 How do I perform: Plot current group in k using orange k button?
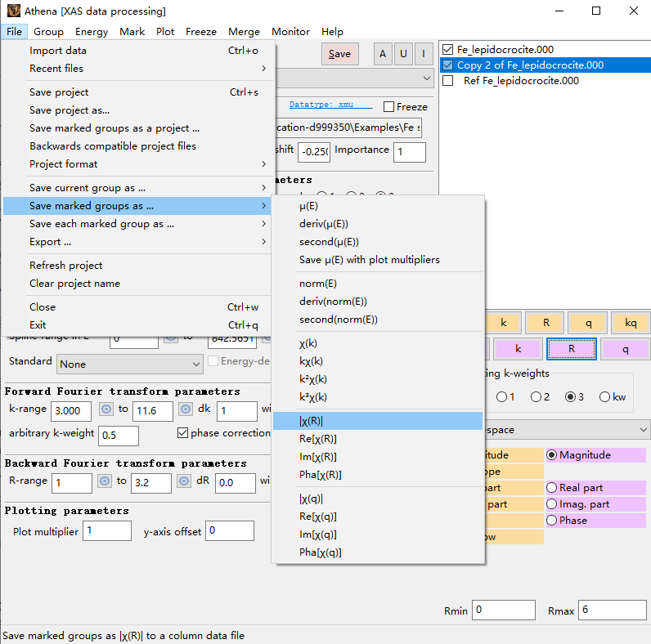[503, 324]
